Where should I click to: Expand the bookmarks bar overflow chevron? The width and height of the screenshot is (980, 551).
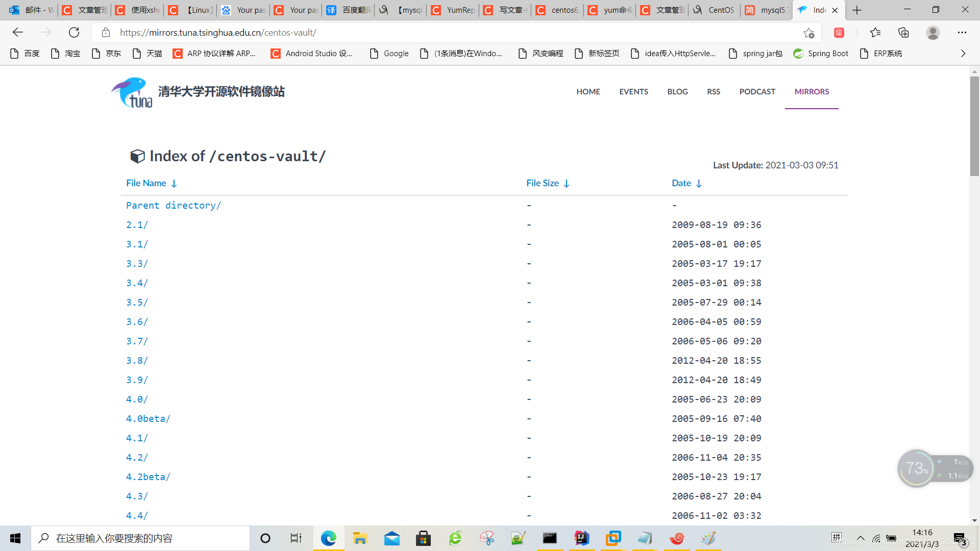[x=963, y=54]
